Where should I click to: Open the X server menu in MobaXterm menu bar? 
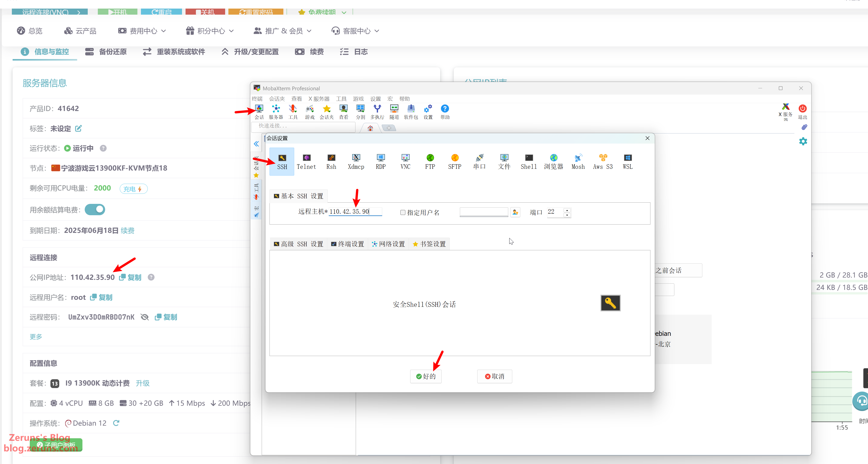319,99
